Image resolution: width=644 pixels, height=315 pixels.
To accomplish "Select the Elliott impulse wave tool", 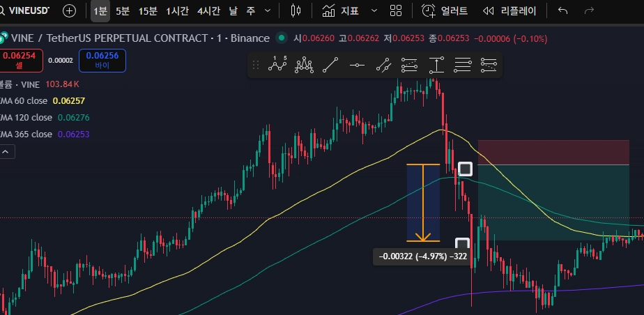I will pos(278,66).
